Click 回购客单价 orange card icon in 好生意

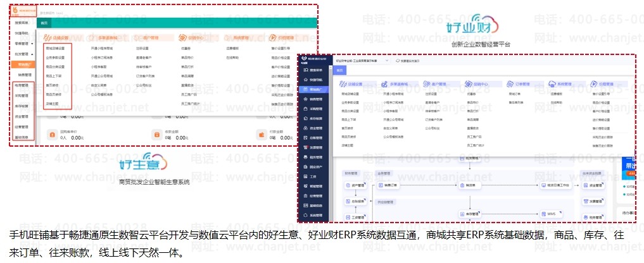pyautogui.click(x=52, y=135)
